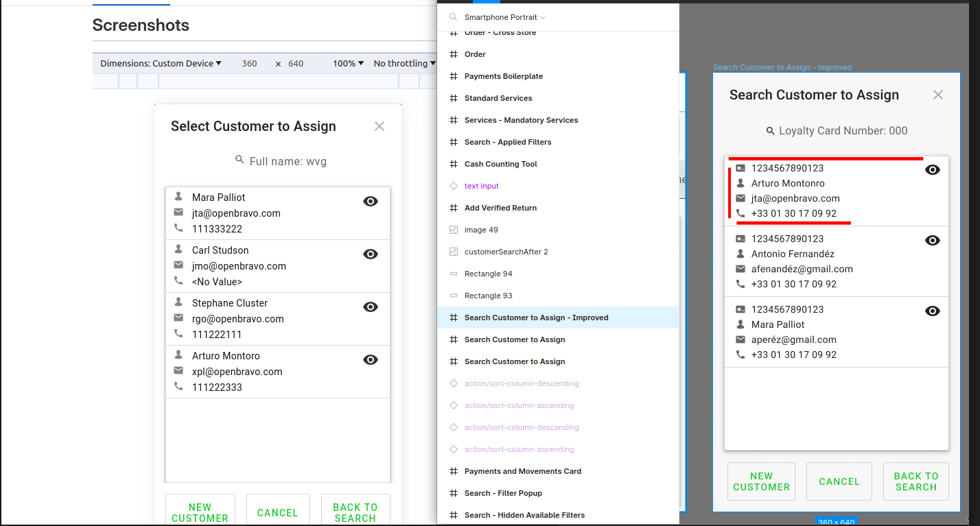The width and height of the screenshot is (980, 526).
Task: Click component icon beside text input layer
Action: click(453, 186)
